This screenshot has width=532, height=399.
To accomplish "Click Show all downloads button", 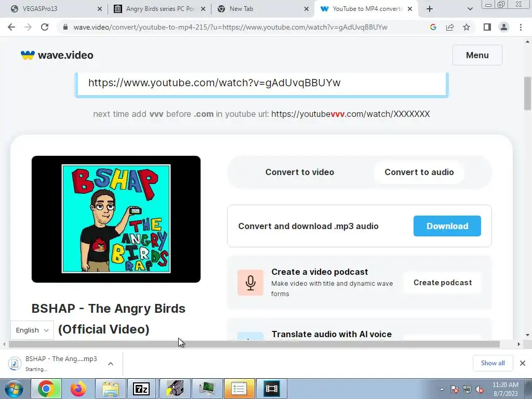I will pos(493,363).
